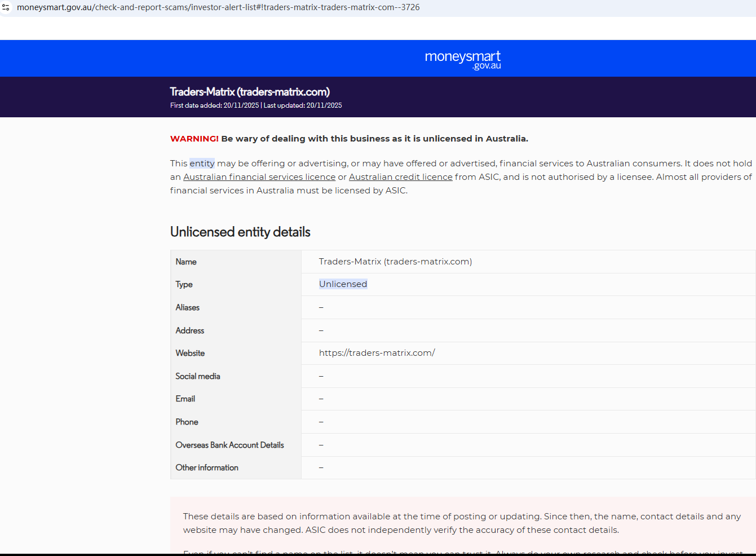Click the Traders-Matrix (traders-matrix.com) page heading
Screen dimensions: 756x556
(x=250, y=92)
